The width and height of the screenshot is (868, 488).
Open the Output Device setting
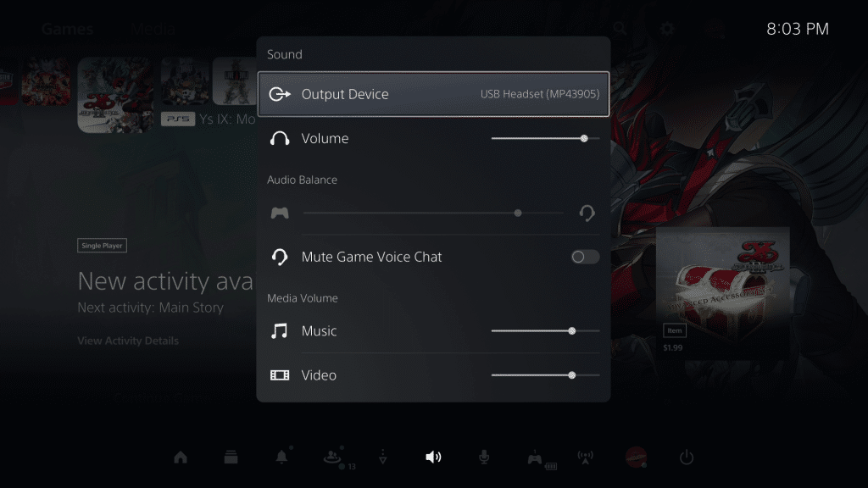tap(433, 94)
